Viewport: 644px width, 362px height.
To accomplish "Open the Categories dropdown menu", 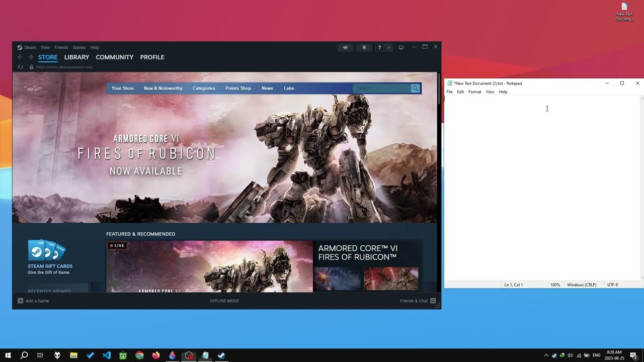I will click(x=204, y=88).
